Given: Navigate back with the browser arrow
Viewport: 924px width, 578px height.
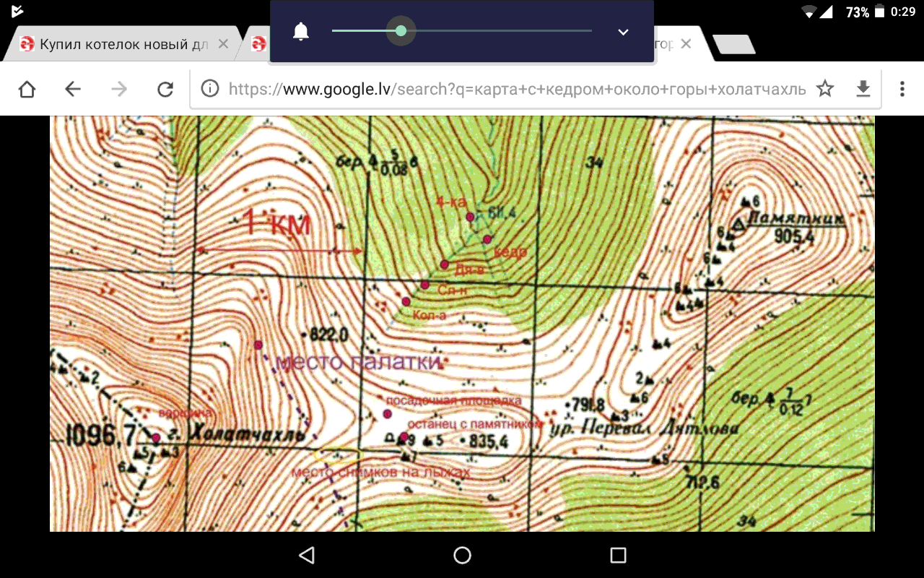Looking at the screenshot, I should (x=73, y=89).
